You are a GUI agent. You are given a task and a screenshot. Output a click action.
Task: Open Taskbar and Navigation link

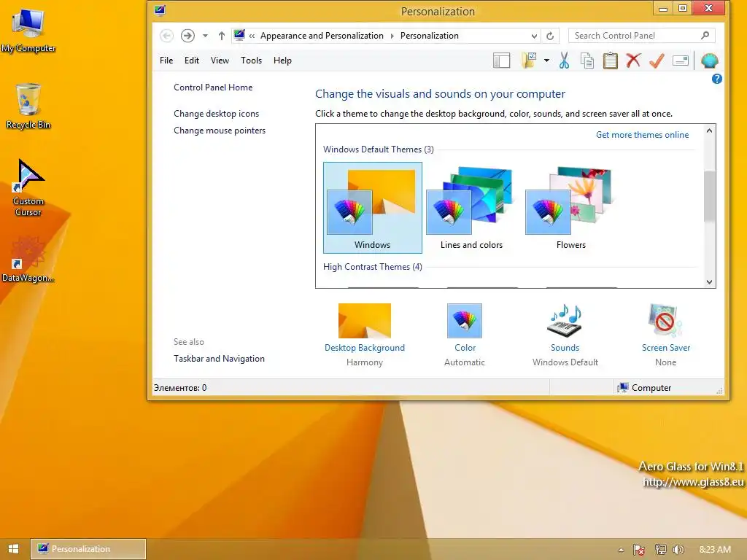point(219,359)
